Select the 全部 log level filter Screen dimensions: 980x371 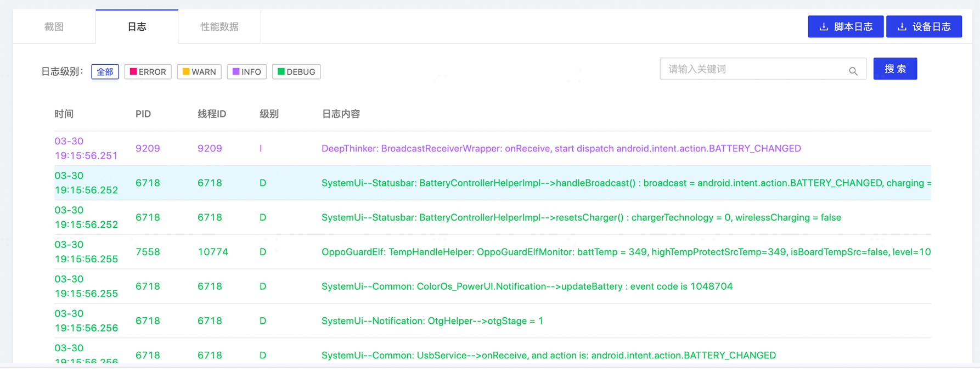105,72
